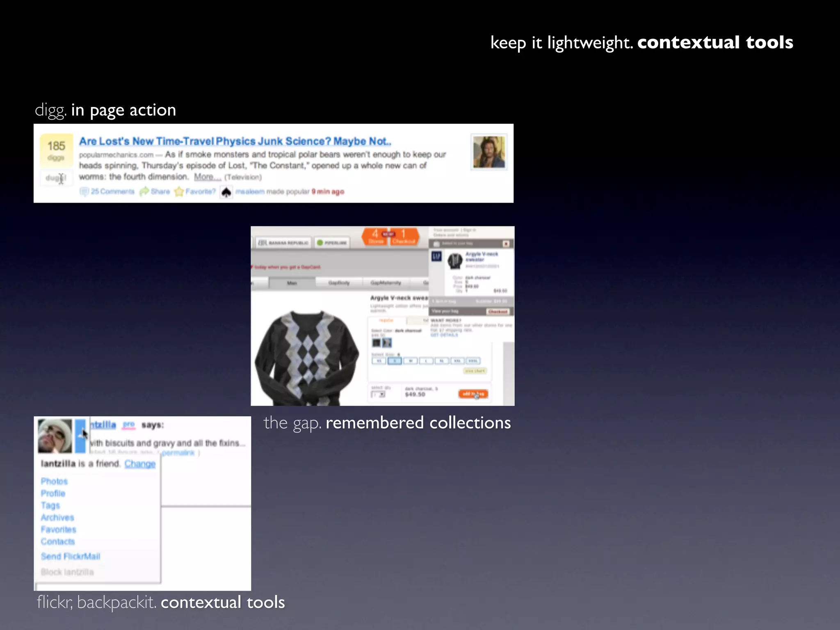Click the comments speech bubble icon
The width and height of the screenshot is (840, 630).
tap(84, 192)
